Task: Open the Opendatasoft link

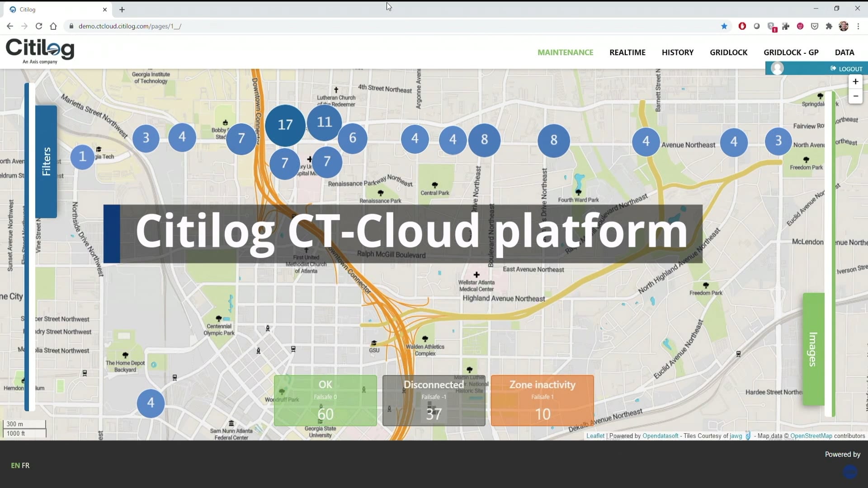Action: tap(660, 436)
